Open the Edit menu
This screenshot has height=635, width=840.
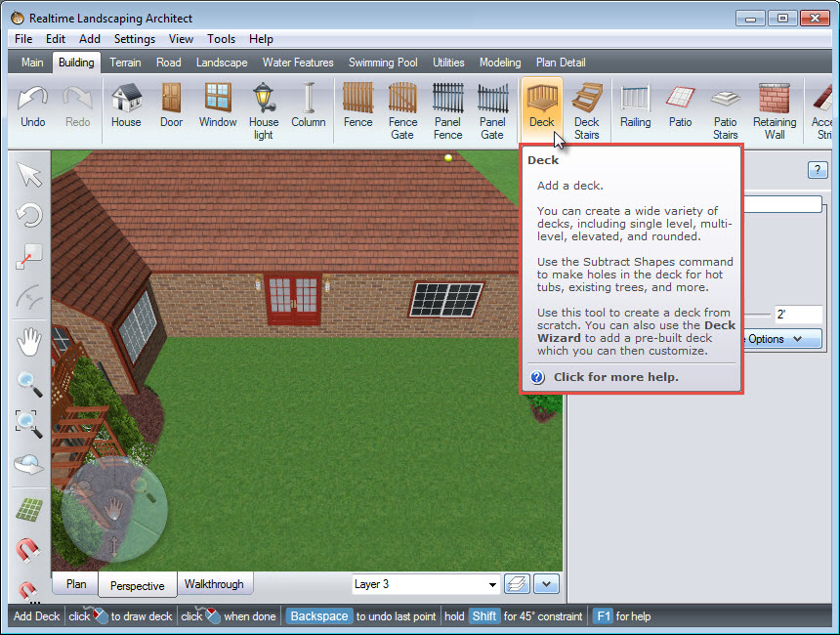tap(55, 39)
